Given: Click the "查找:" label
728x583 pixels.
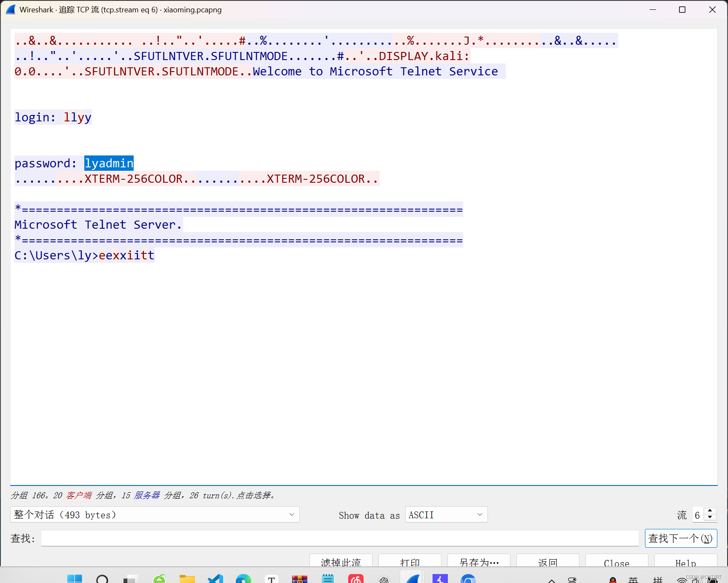Looking at the screenshot, I should coord(23,538).
